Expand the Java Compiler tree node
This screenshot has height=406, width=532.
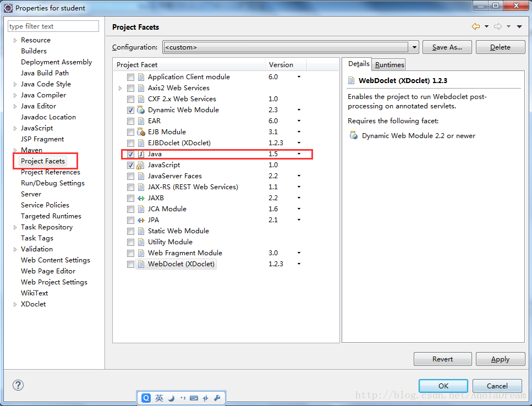point(15,95)
